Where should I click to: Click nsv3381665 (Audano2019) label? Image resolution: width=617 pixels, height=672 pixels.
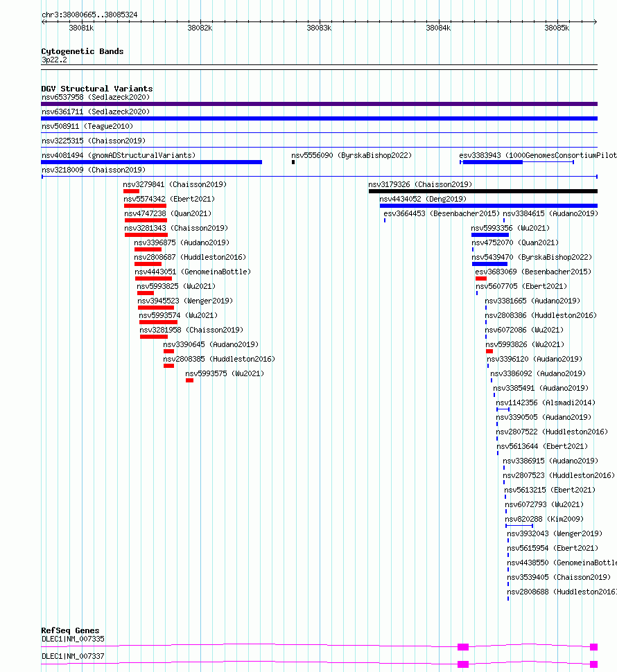pos(532,301)
